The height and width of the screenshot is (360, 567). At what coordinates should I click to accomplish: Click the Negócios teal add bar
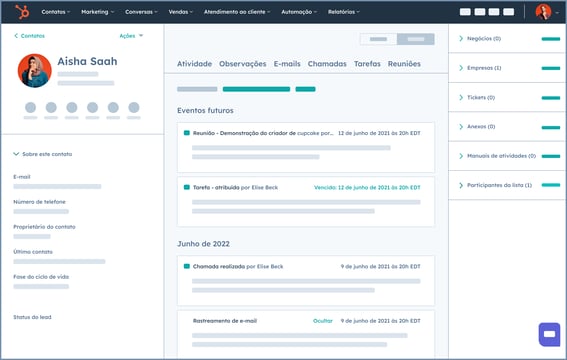coord(551,39)
